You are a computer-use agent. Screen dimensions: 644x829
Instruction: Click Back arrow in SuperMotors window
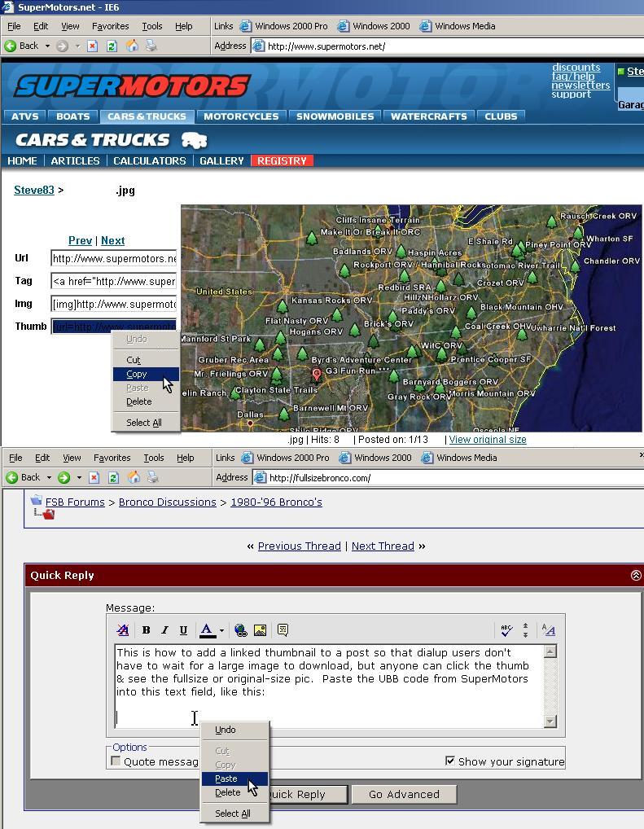pyautogui.click(x=10, y=46)
